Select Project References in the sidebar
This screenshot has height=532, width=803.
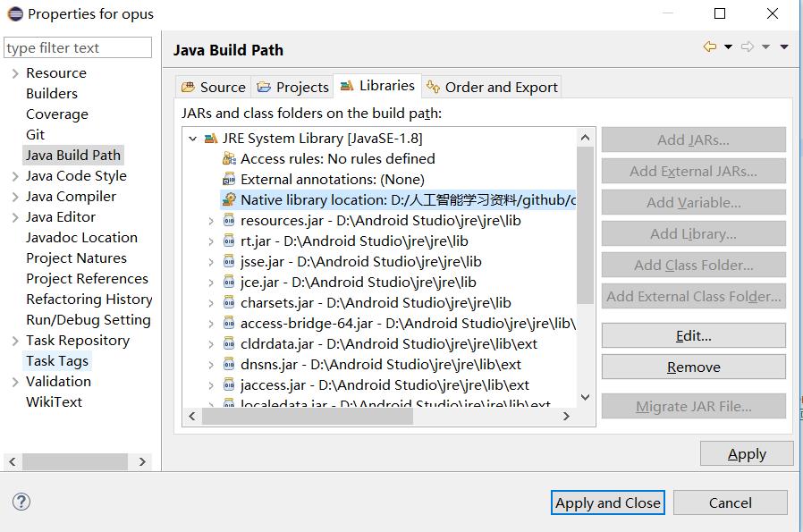coord(87,279)
